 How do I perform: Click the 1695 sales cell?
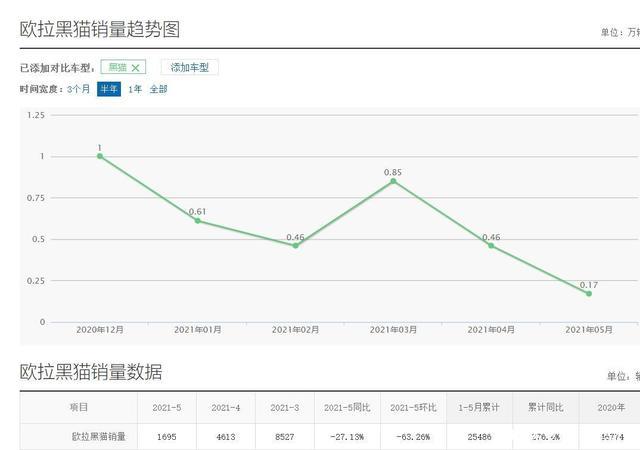pyautogui.click(x=167, y=437)
